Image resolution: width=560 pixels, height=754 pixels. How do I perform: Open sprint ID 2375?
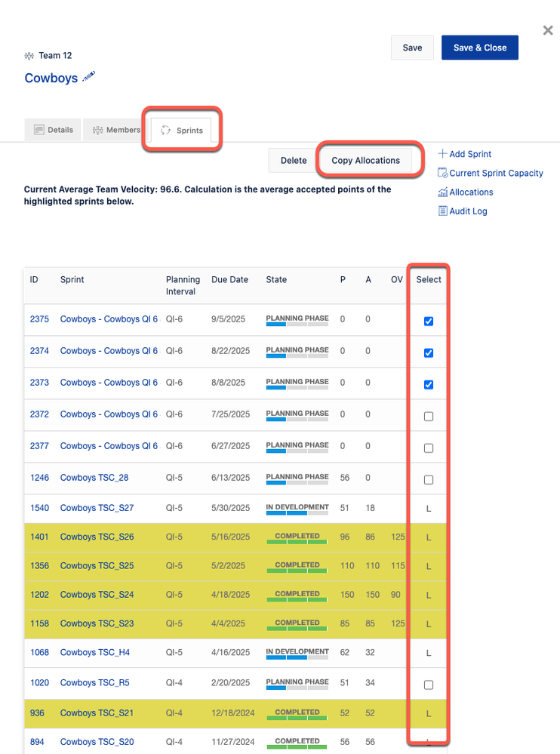click(39, 319)
